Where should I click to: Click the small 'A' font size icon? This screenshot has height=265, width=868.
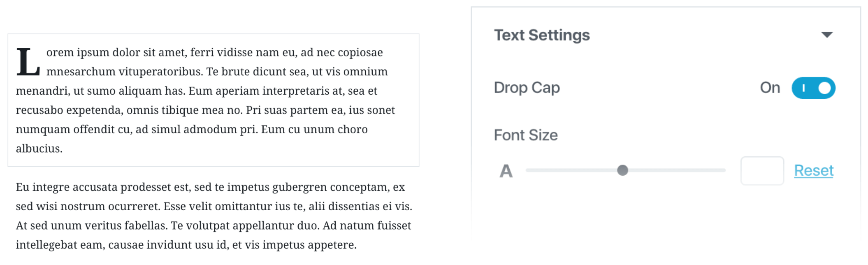point(506,170)
